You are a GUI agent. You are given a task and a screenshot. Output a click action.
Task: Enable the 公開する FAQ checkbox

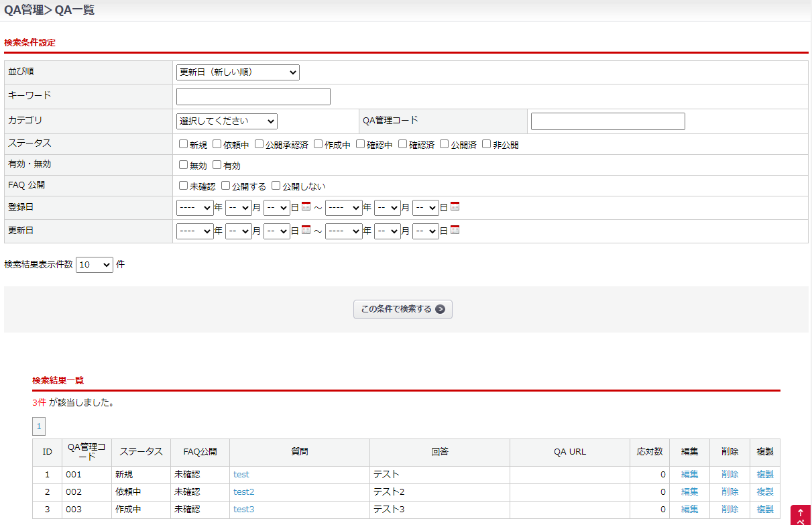click(226, 186)
